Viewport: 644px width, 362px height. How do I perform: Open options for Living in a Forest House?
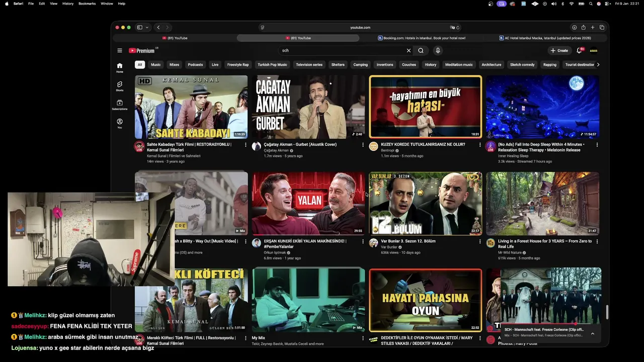tap(597, 241)
